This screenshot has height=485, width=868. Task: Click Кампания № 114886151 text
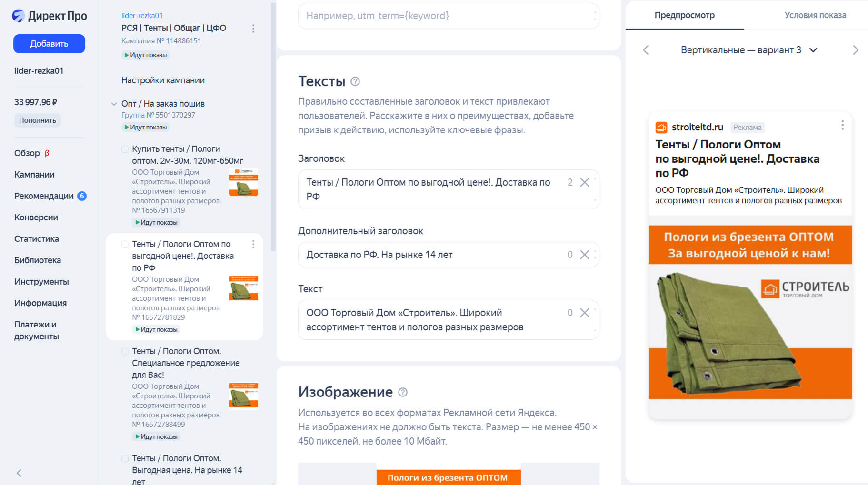pyautogui.click(x=161, y=41)
